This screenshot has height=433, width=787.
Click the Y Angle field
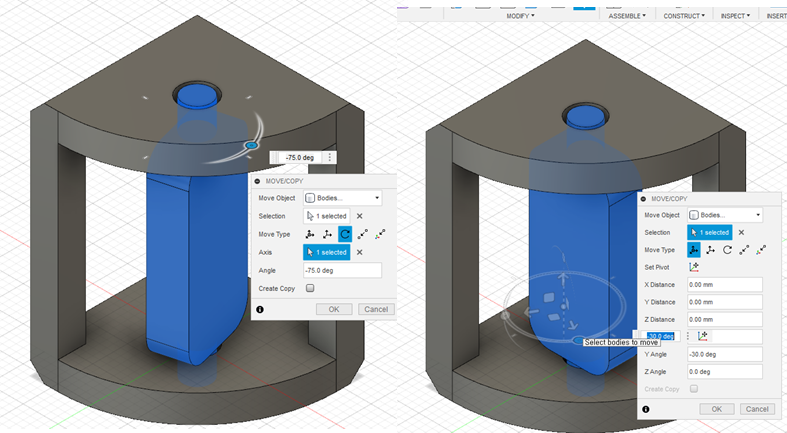coord(725,354)
